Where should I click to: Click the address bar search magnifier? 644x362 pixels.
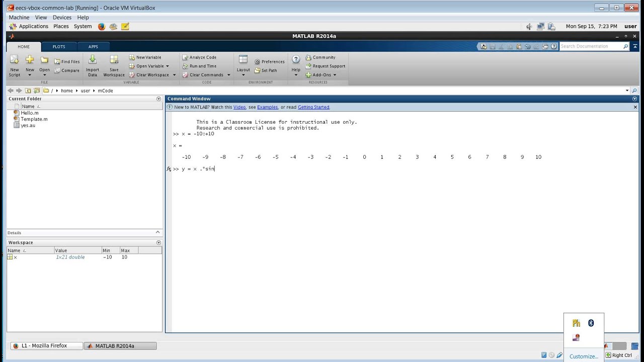click(x=634, y=90)
